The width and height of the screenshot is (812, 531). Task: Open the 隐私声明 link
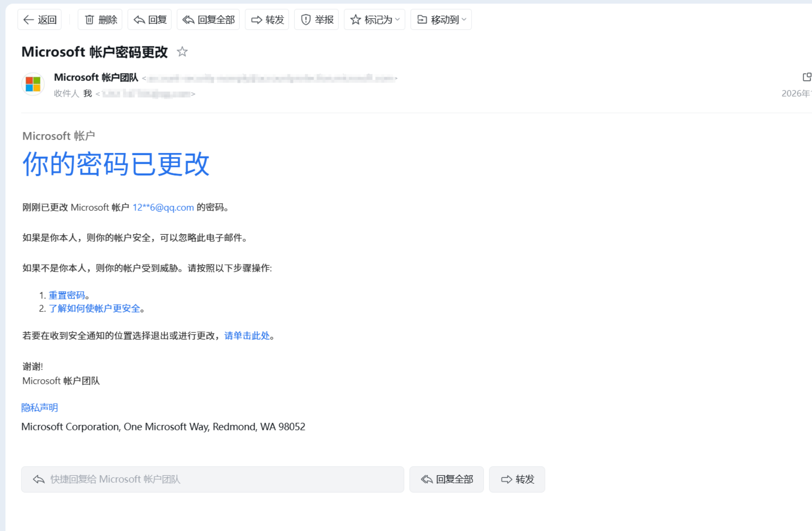(39, 408)
